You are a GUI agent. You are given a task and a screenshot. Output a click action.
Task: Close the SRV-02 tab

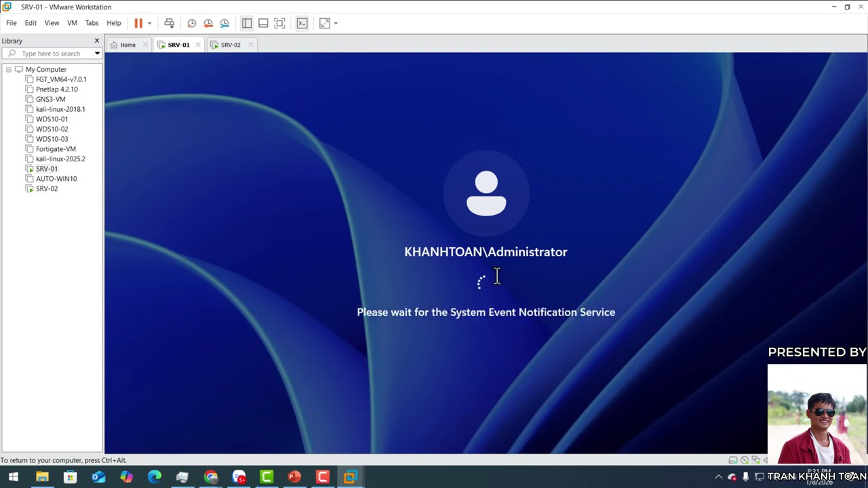coord(251,45)
